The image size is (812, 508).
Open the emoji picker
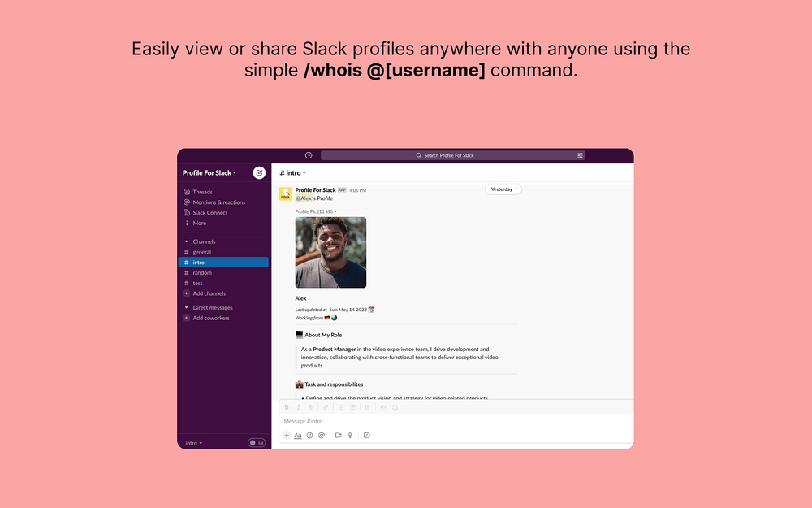click(x=309, y=436)
